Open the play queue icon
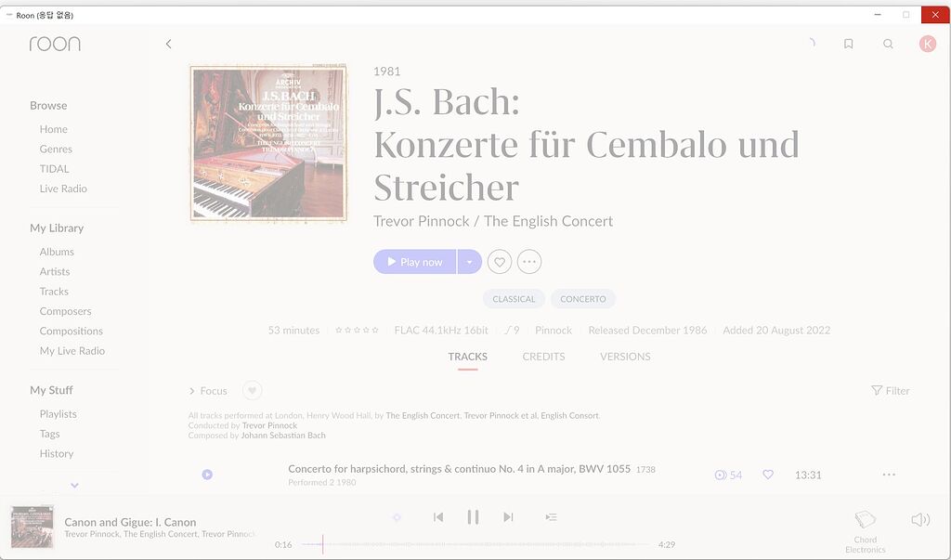Viewport: 951px width, 560px height. [x=551, y=517]
